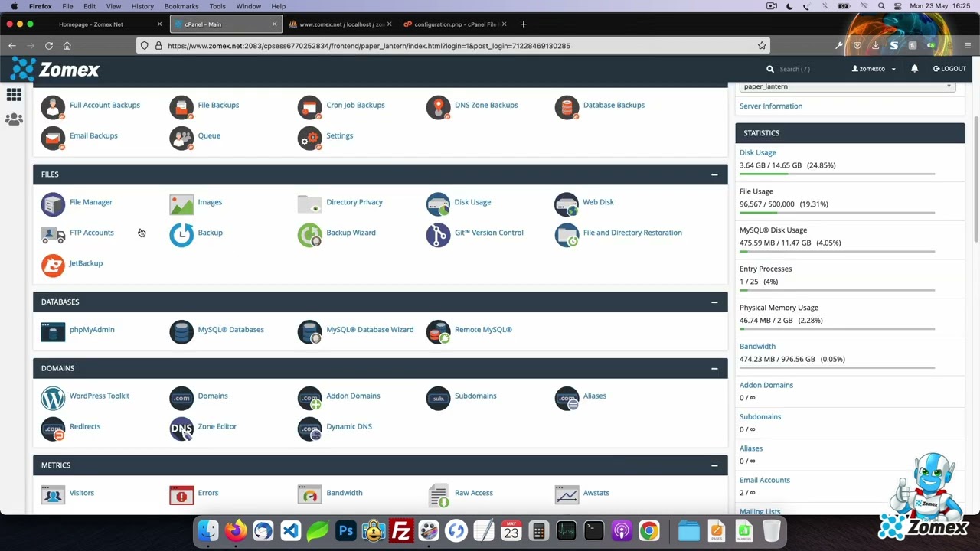Open FileZilla from the Dock
The width and height of the screenshot is (980, 551).
coord(401,530)
